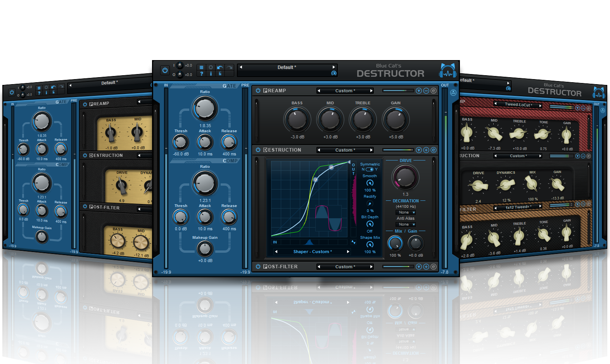The height and width of the screenshot is (364, 610).
Task: Click the Blue Cat headphones logo in center window
Action: point(448,71)
